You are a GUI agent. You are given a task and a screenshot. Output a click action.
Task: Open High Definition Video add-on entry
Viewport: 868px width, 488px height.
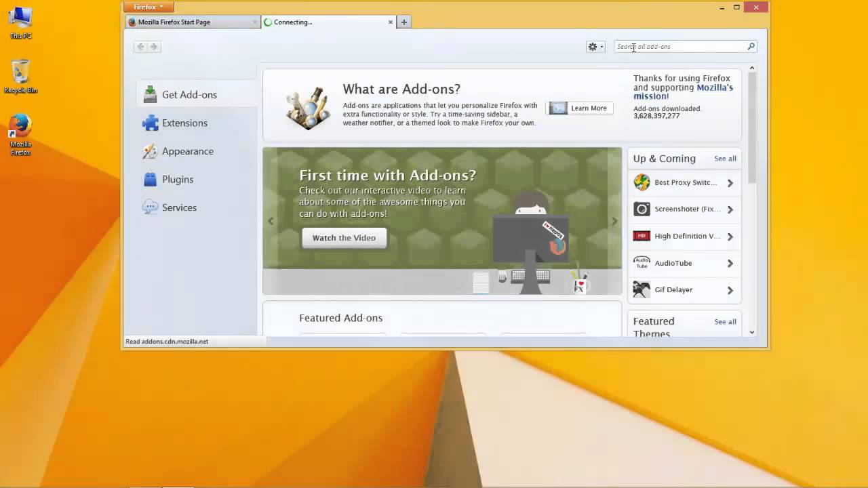tap(684, 236)
